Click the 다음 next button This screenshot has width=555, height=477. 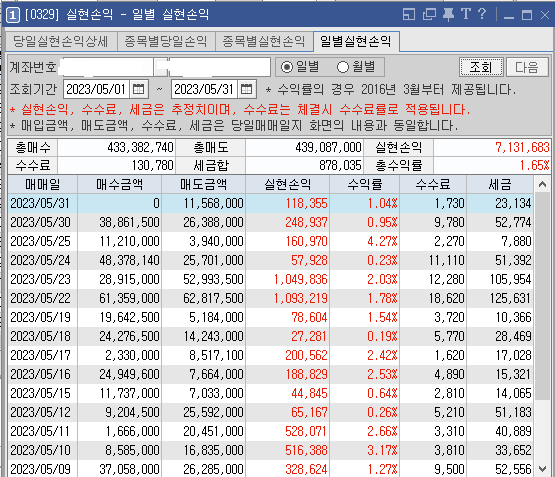(527, 67)
